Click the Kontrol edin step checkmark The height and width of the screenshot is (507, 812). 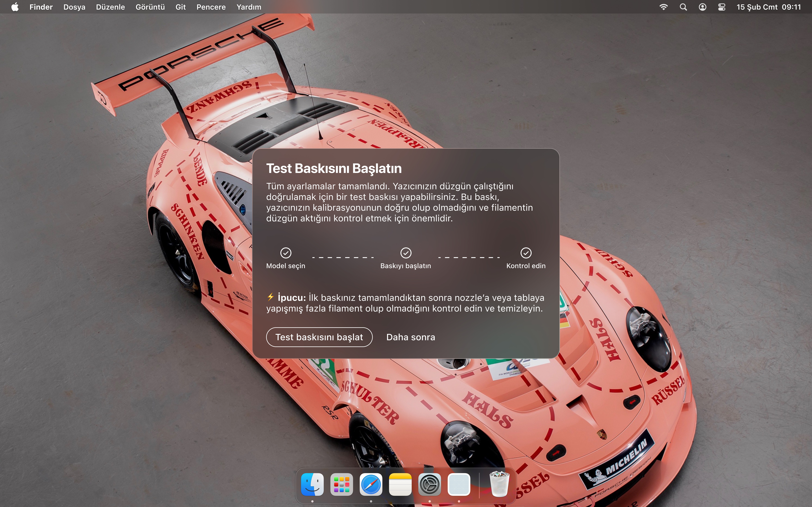(526, 253)
